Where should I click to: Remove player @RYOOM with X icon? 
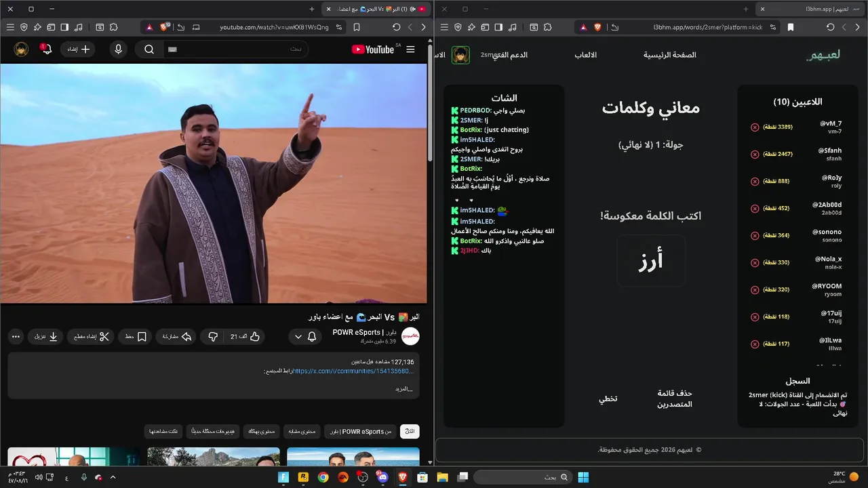(x=755, y=290)
